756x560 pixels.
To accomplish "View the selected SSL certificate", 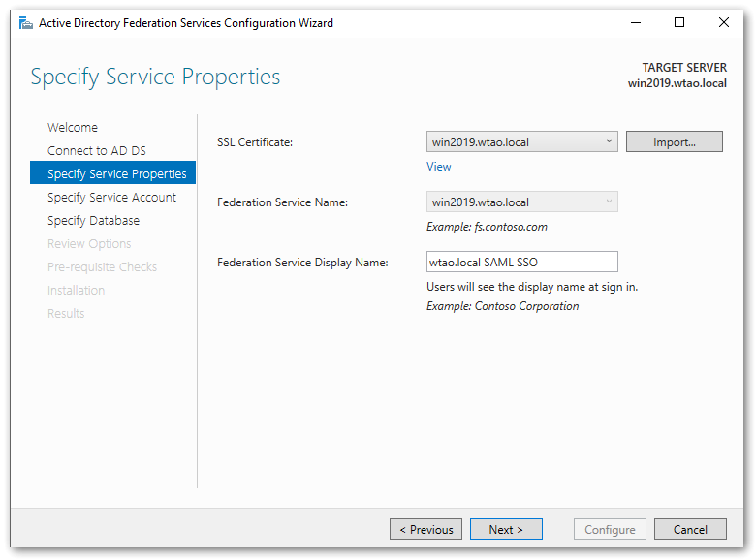I will point(438,167).
